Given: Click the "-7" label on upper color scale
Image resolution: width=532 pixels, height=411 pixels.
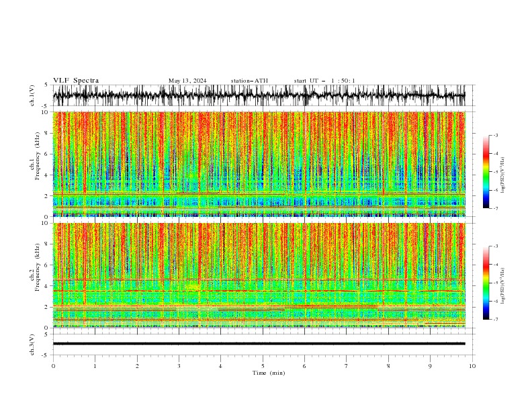Looking at the screenshot, I should (x=495, y=209).
